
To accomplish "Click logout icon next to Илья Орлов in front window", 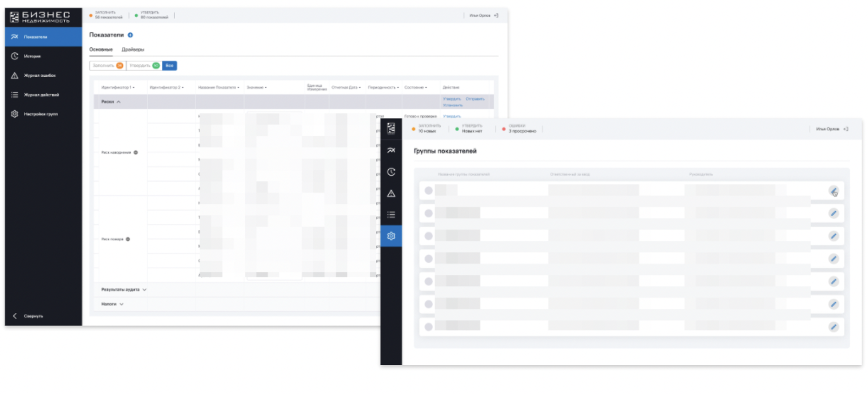I will pyautogui.click(x=846, y=129).
